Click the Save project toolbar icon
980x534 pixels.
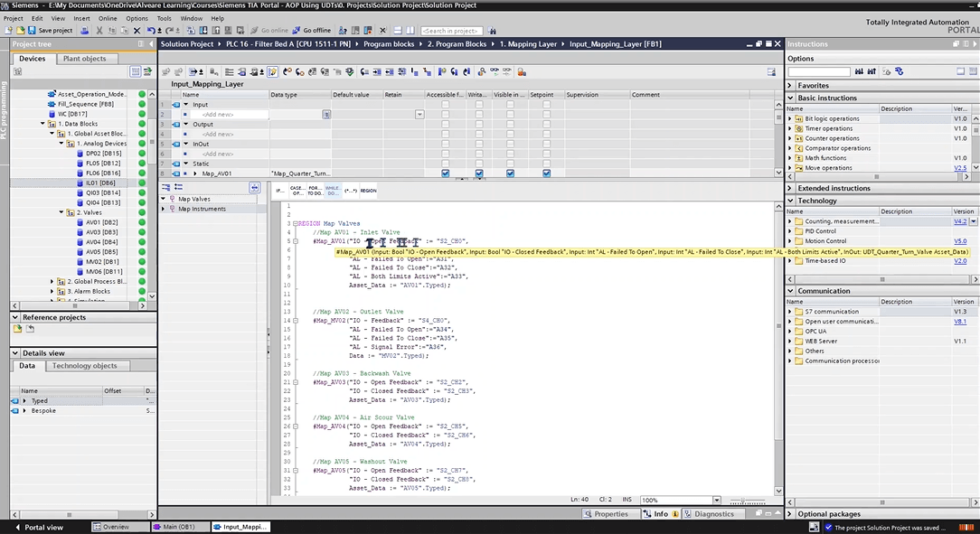tap(33, 31)
